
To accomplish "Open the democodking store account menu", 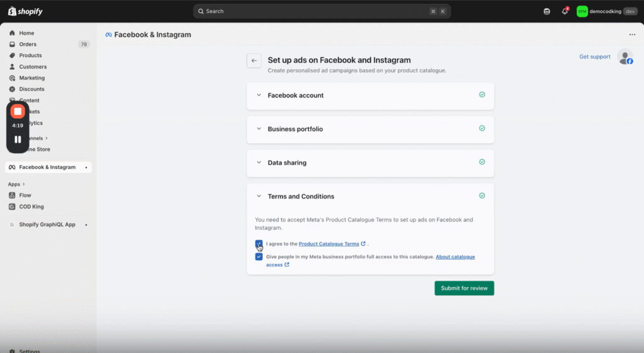I will [607, 11].
